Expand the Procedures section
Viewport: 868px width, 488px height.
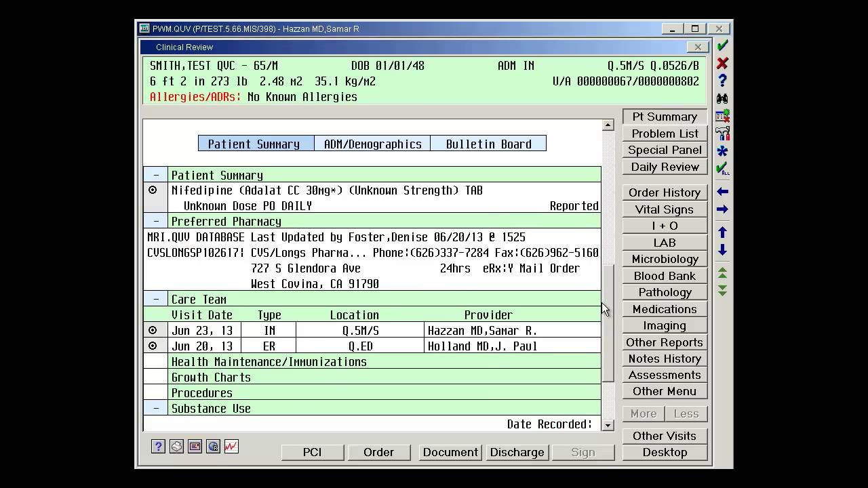click(x=156, y=392)
